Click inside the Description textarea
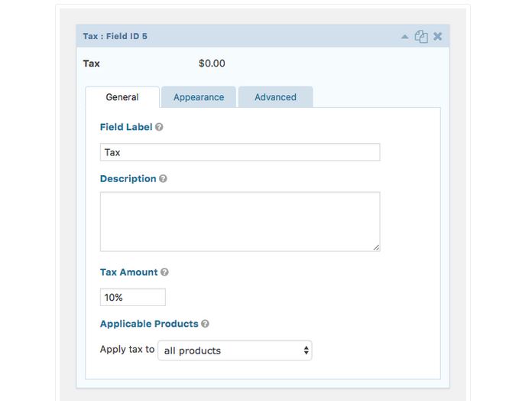 pos(240,222)
